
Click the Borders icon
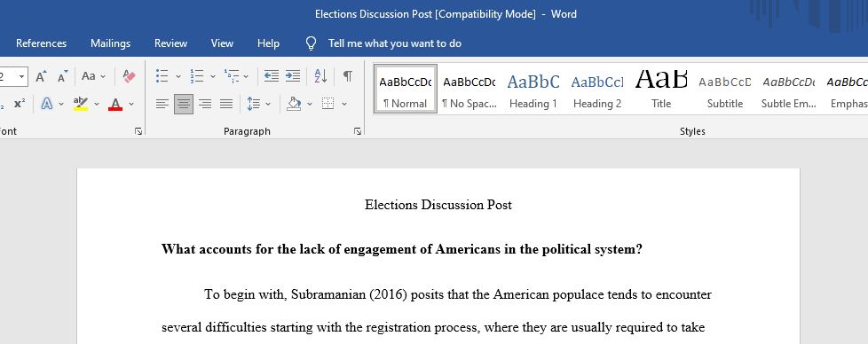[x=327, y=104]
